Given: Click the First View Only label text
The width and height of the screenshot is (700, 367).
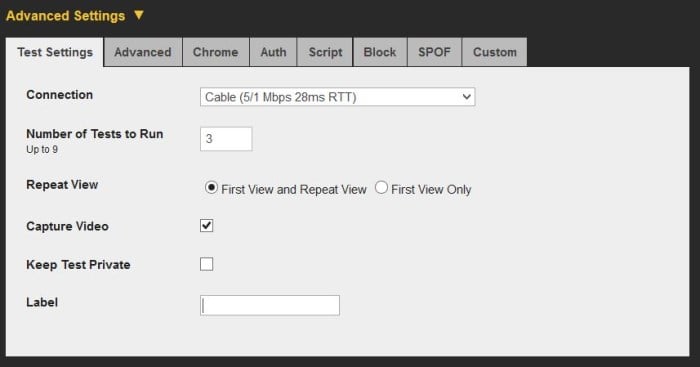Looking at the screenshot, I should pyautogui.click(x=431, y=190).
